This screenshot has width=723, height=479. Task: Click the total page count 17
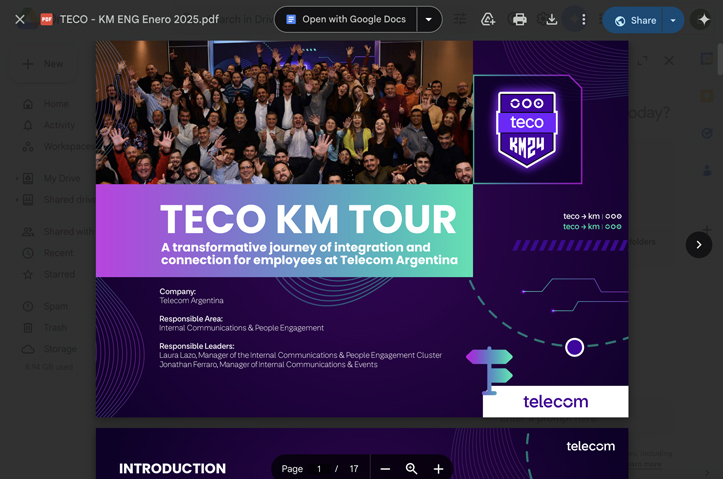coord(354,469)
